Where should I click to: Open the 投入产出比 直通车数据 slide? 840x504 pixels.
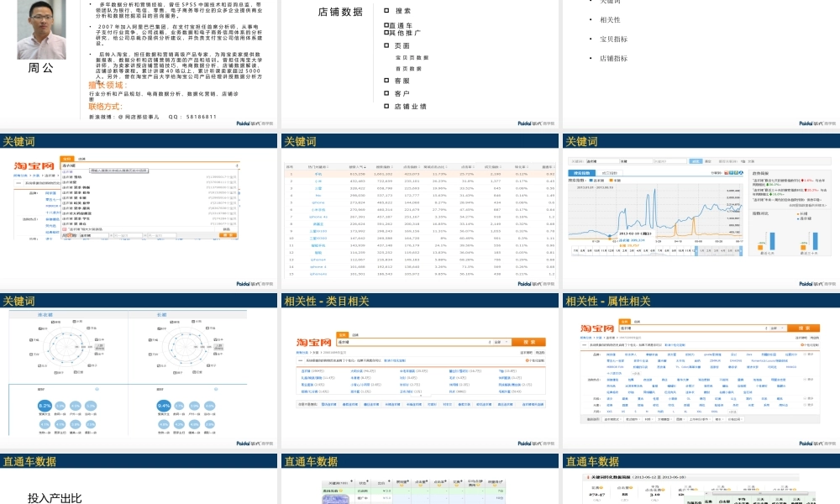click(139, 483)
